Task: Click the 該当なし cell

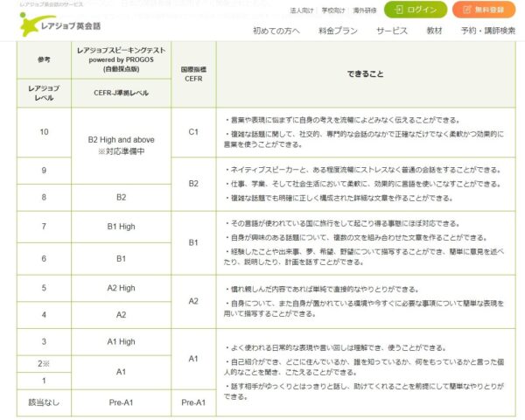Action: pos(44,402)
